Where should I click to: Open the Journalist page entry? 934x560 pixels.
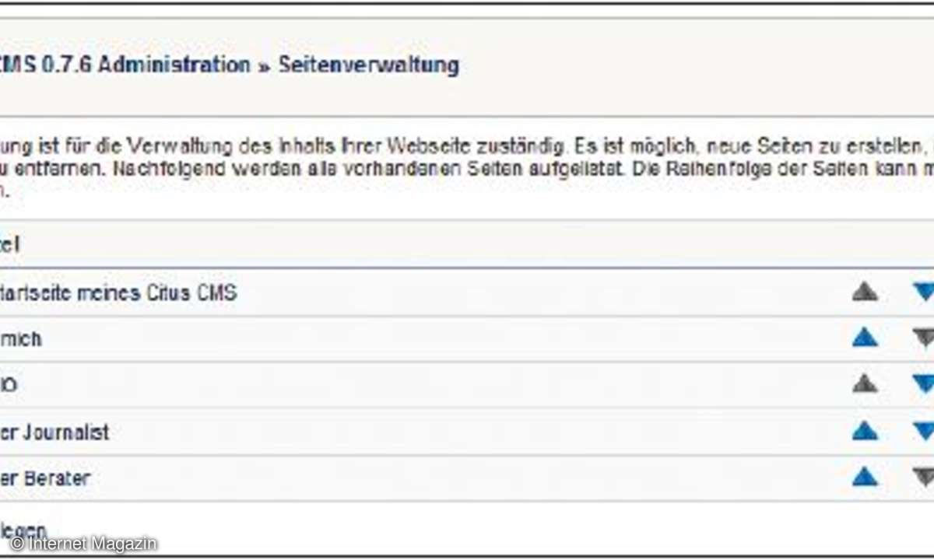pyautogui.click(x=54, y=432)
